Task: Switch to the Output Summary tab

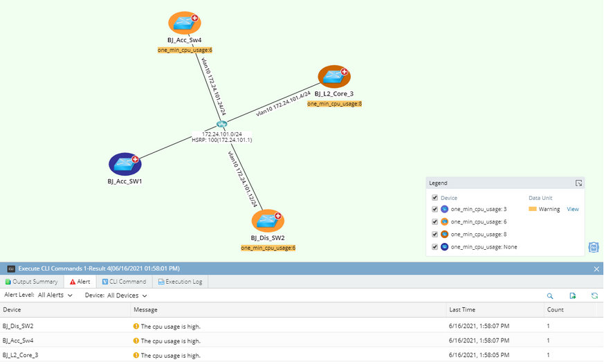Action: coord(32,282)
